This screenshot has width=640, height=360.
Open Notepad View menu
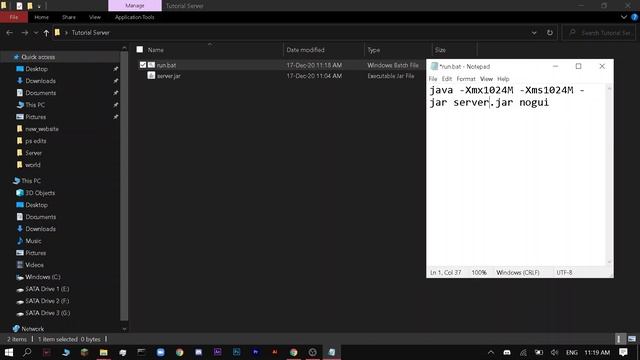[486, 79]
